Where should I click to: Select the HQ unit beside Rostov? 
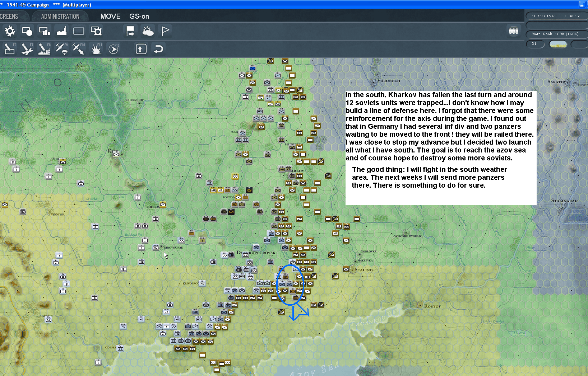click(x=314, y=305)
